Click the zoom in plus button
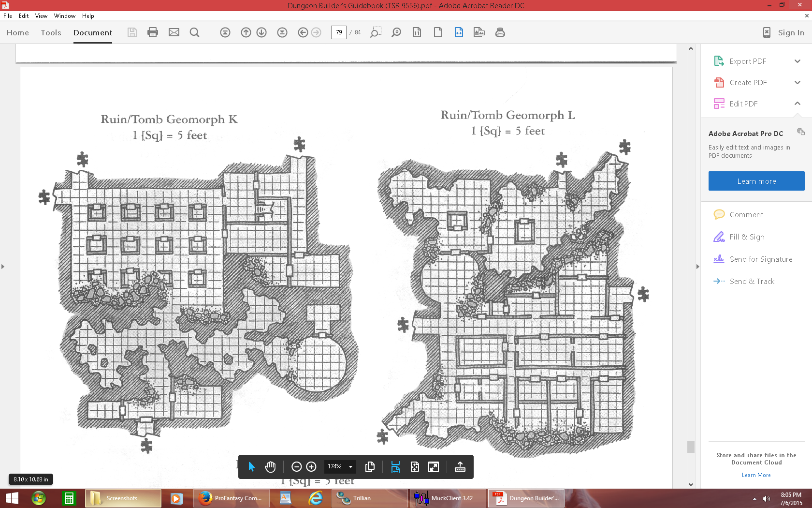Viewport: 812px width, 508px height. (x=311, y=467)
